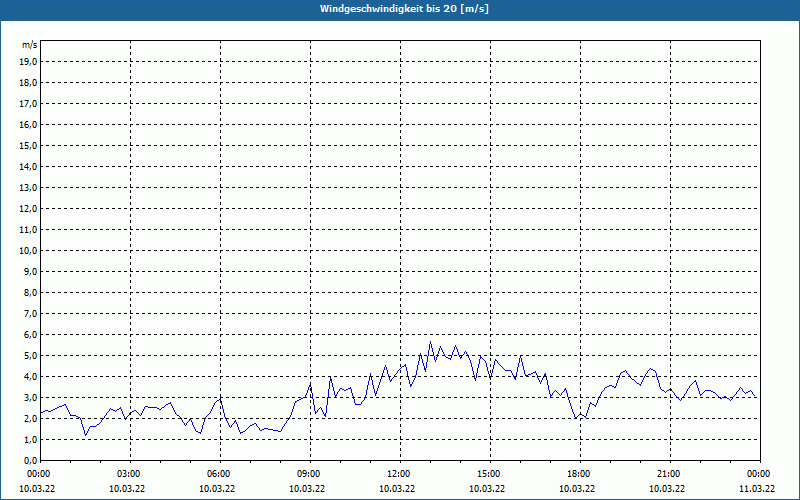
Task: Select the "06:00" time label
Action: (220, 474)
